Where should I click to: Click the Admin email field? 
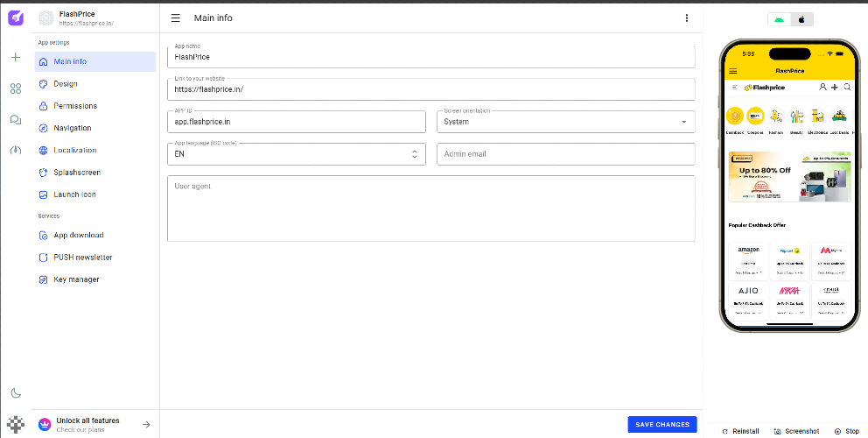click(x=566, y=154)
